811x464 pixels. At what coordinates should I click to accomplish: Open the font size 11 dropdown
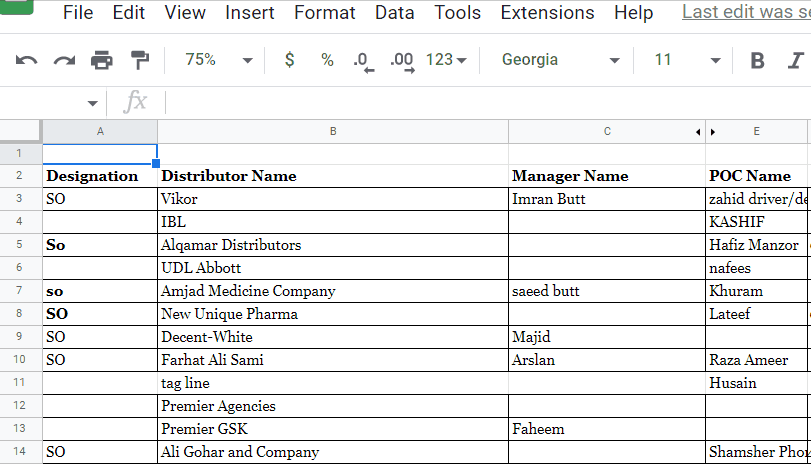coord(687,60)
